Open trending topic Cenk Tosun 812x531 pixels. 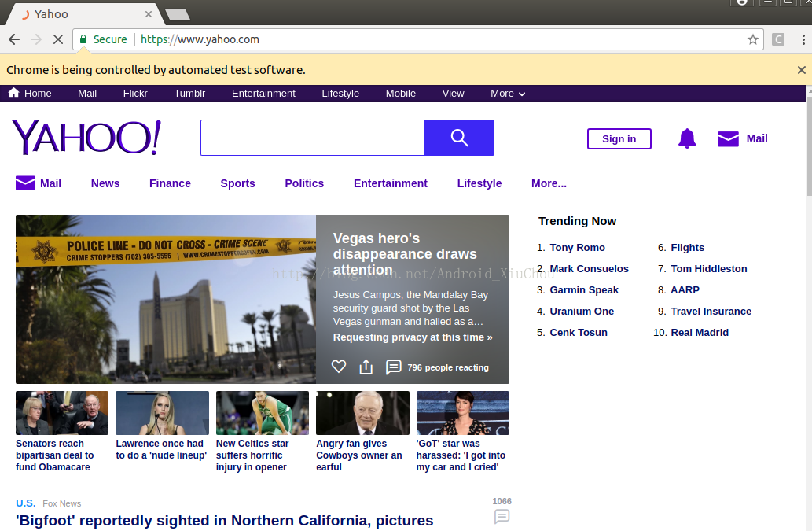(x=579, y=333)
